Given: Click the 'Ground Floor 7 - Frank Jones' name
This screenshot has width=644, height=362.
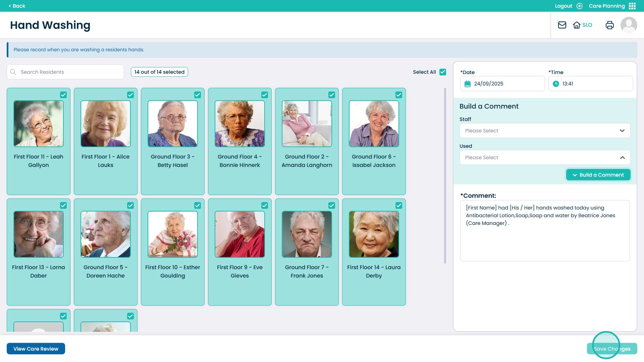Looking at the screenshot, I should pos(307,271).
